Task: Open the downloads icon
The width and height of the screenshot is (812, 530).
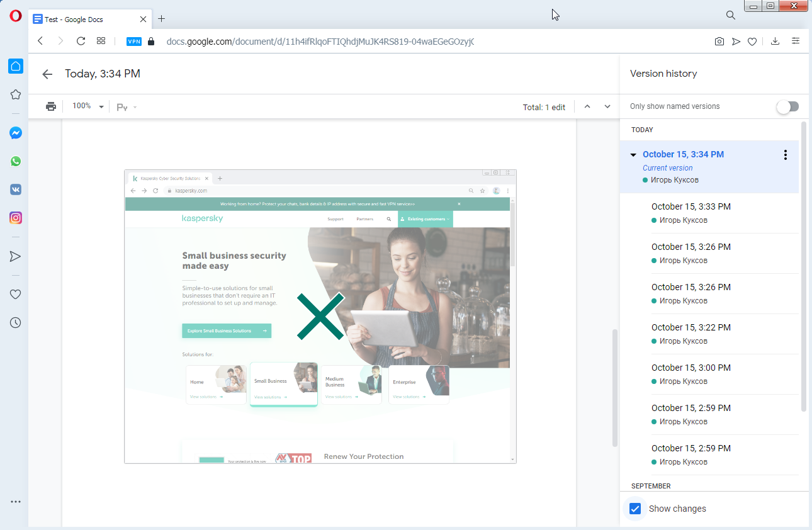Action: [x=775, y=41]
